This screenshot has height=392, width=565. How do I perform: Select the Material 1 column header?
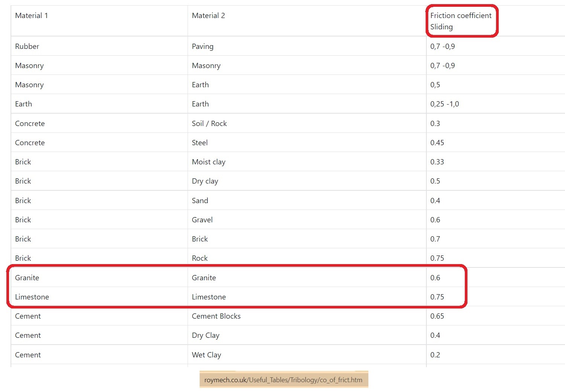pyautogui.click(x=31, y=15)
